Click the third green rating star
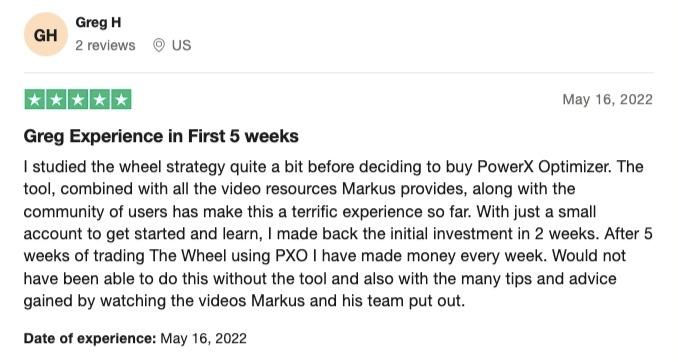The width and height of the screenshot is (678, 362). click(x=78, y=100)
